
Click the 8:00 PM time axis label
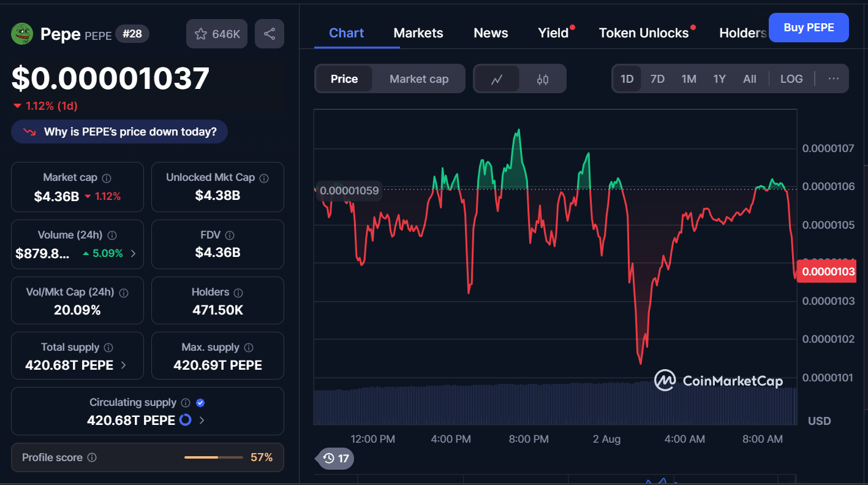click(x=529, y=439)
